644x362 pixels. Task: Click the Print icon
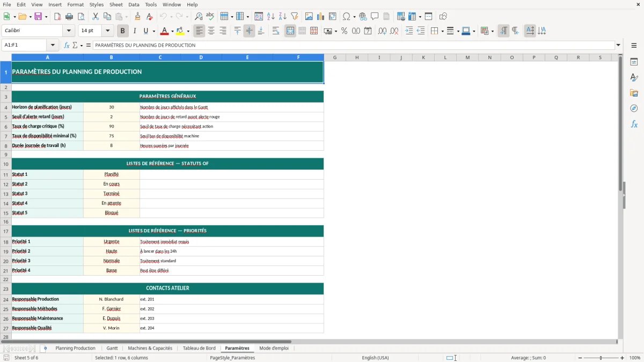[x=68, y=17]
